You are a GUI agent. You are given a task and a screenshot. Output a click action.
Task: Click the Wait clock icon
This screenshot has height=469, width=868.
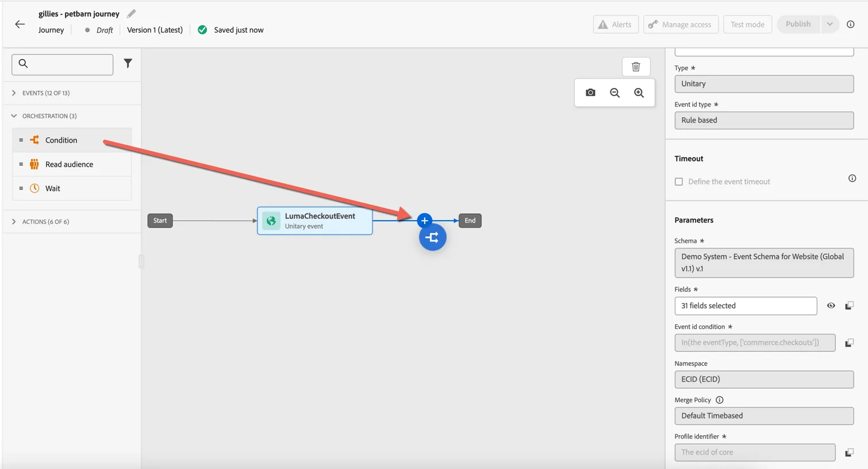pos(34,188)
